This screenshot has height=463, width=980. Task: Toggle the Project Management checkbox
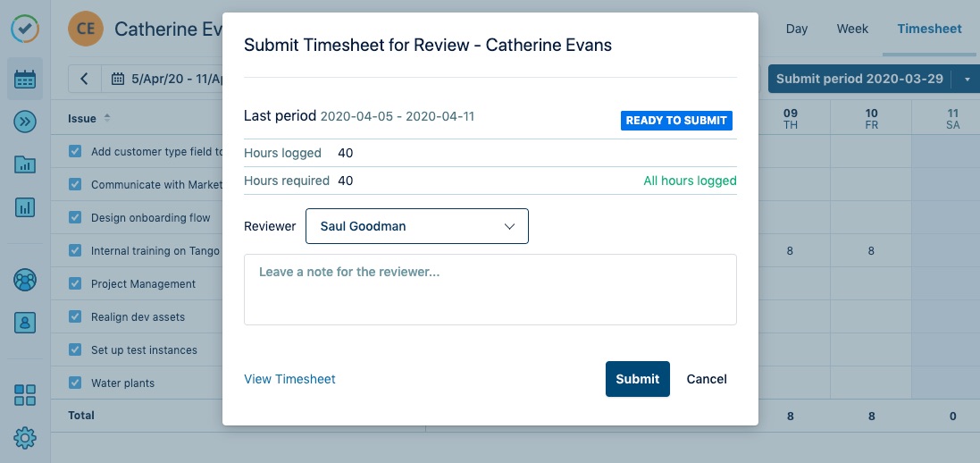pos(75,283)
